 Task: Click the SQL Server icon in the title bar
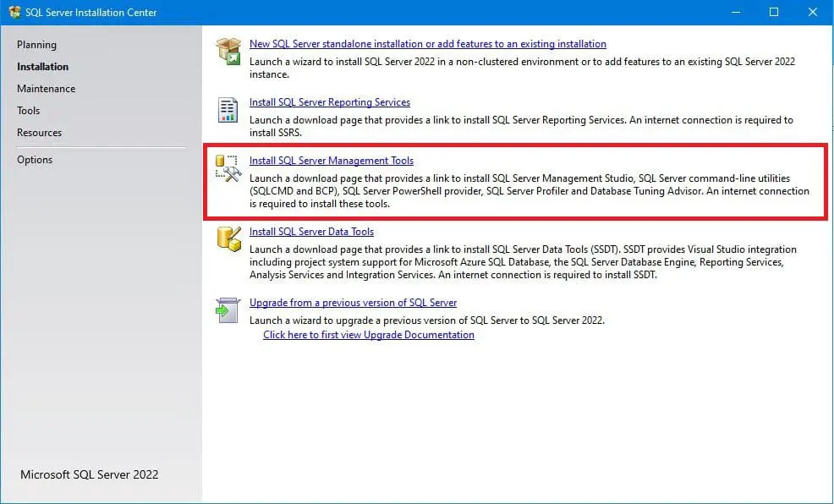click(14, 12)
